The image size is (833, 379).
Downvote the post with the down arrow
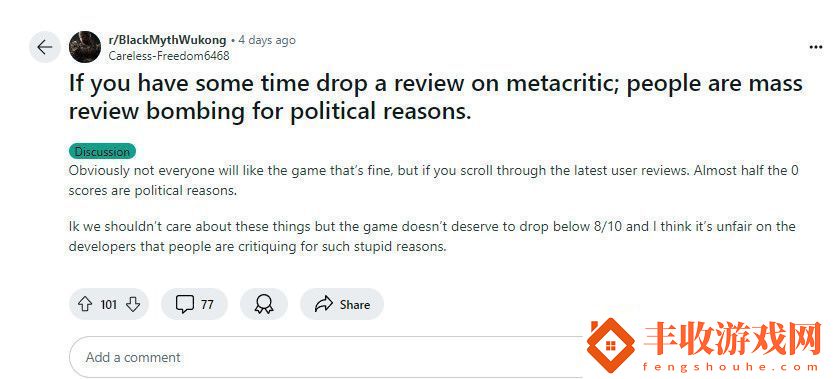[x=133, y=305]
